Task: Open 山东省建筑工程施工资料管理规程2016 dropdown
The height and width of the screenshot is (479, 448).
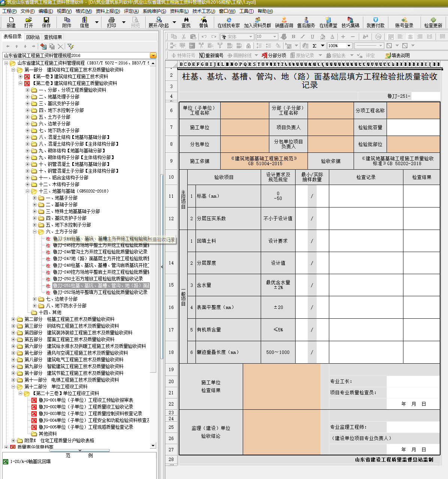Action: point(153,55)
